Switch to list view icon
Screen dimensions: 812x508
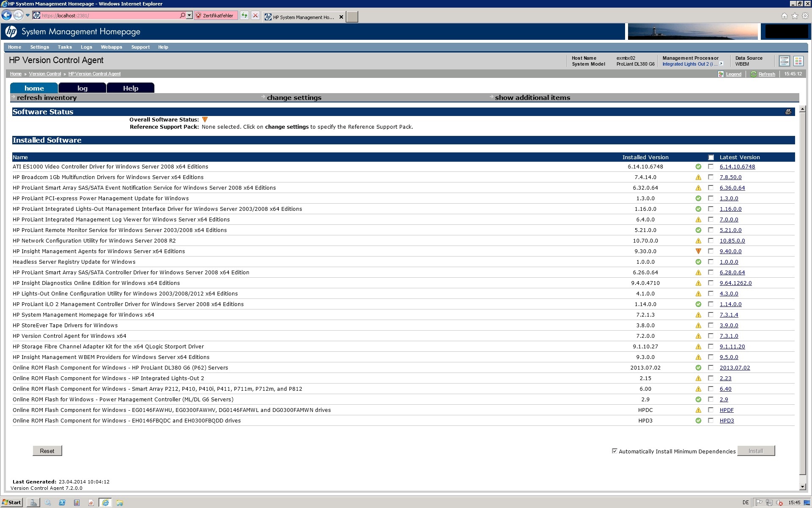[x=784, y=61]
